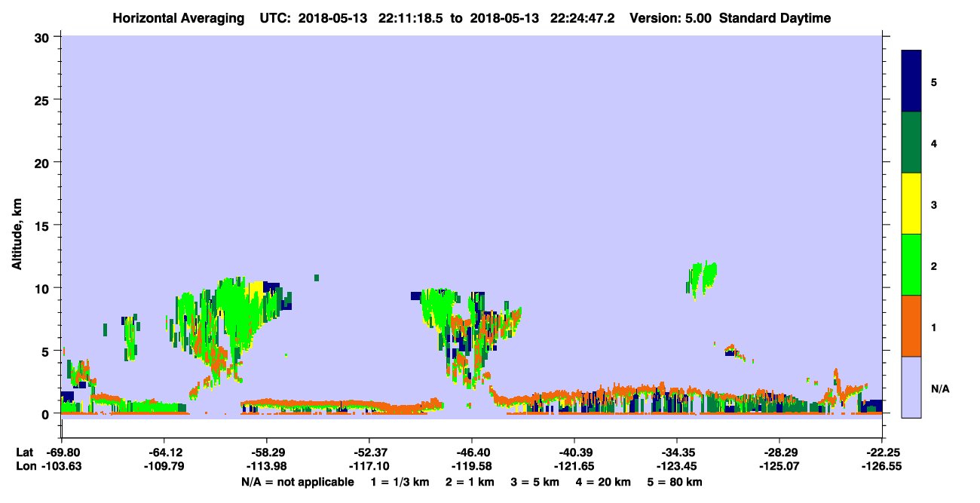
Task: Click the yellow colorbar segment labeled 3
Action: coord(911,204)
